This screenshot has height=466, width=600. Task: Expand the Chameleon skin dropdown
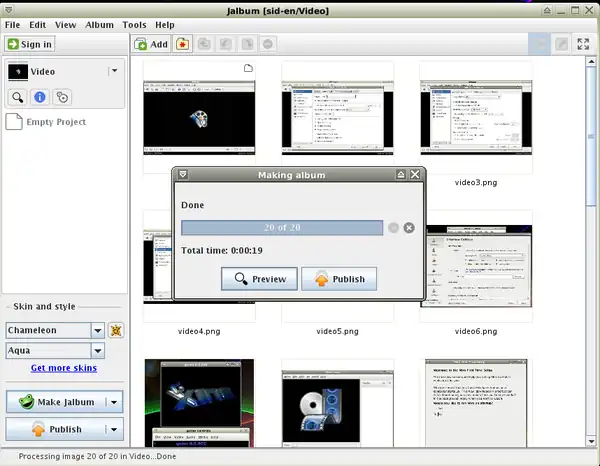coord(98,330)
